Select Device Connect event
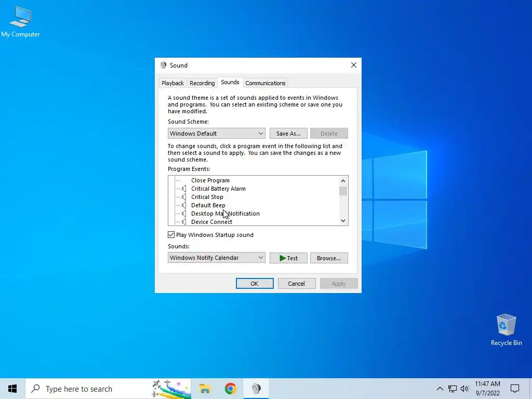The image size is (532, 399). pos(211,222)
